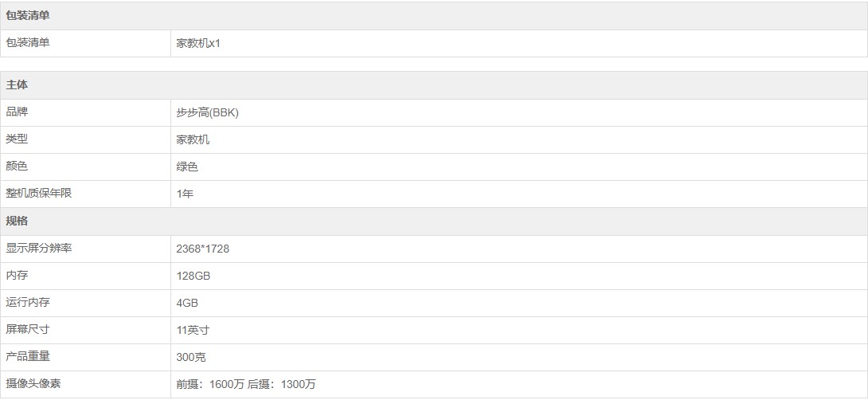This screenshot has height=400, width=868.
Task: Select the 2368*1728 resolution value
Action: pos(202,249)
